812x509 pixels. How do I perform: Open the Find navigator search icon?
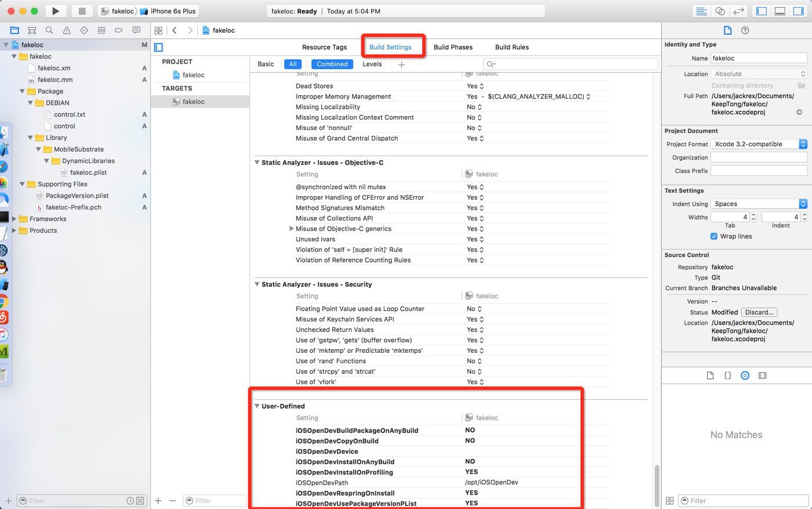pyautogui.click(x=49, y=30)
